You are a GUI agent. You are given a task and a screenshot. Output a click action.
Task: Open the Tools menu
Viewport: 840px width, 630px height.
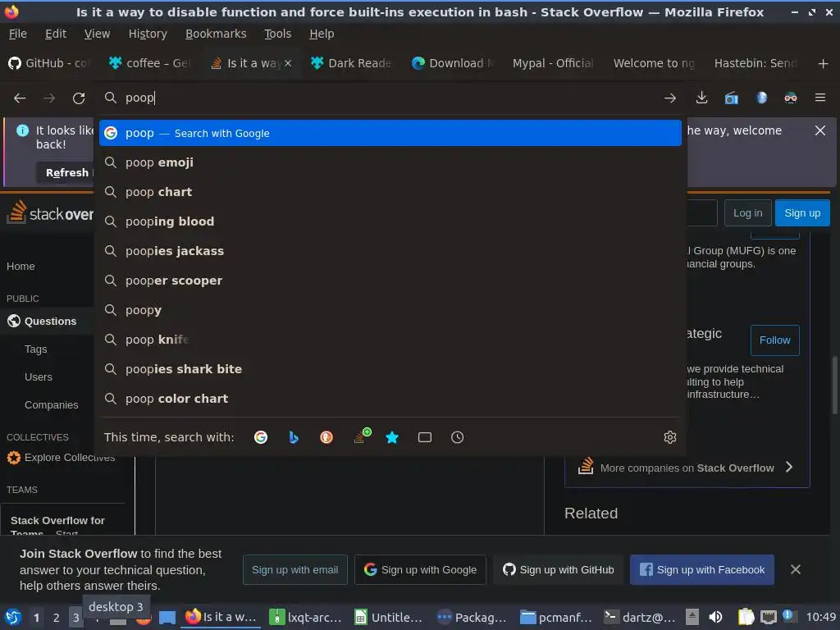(x=277, y=34)
